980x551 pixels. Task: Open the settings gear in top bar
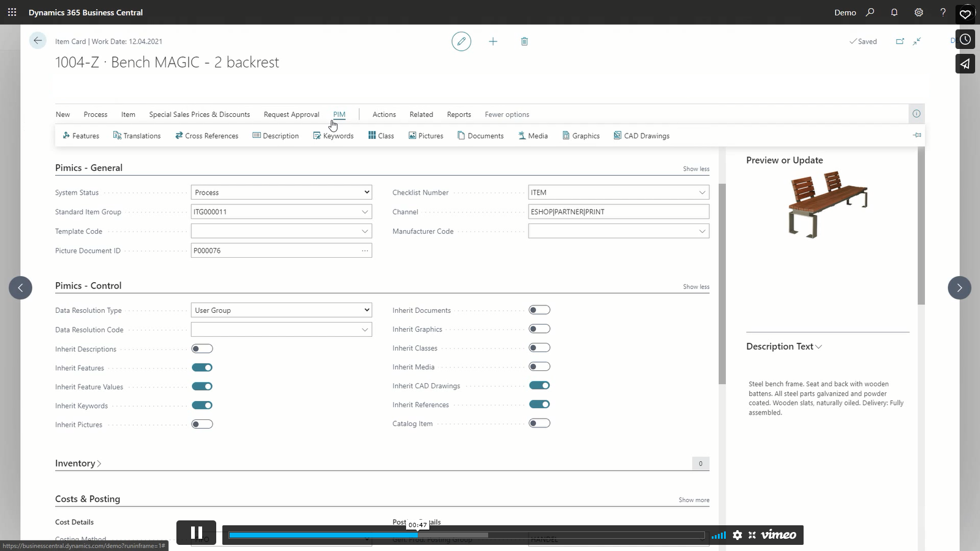[919, 12]
